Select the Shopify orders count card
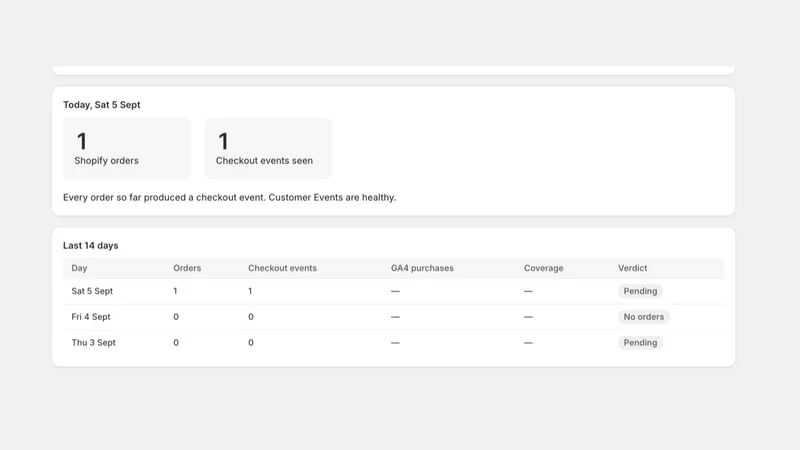This screenshot has height=450, width=800. (x=127, y=148)
